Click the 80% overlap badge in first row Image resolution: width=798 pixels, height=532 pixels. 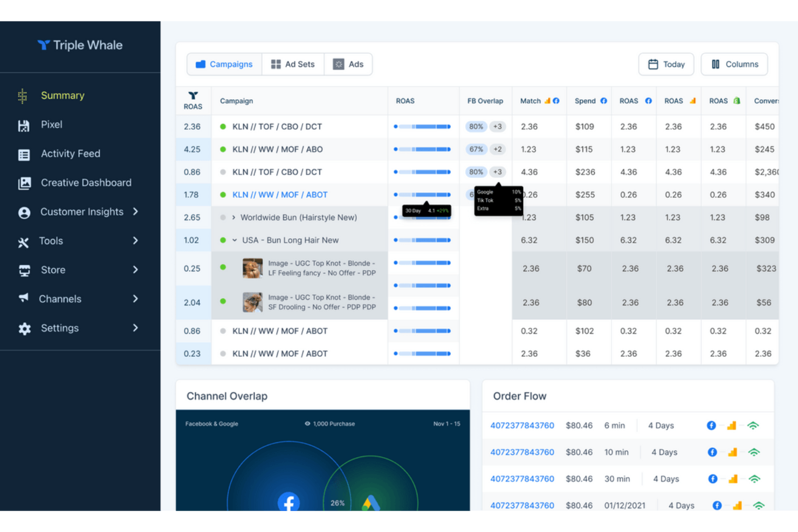476,127
